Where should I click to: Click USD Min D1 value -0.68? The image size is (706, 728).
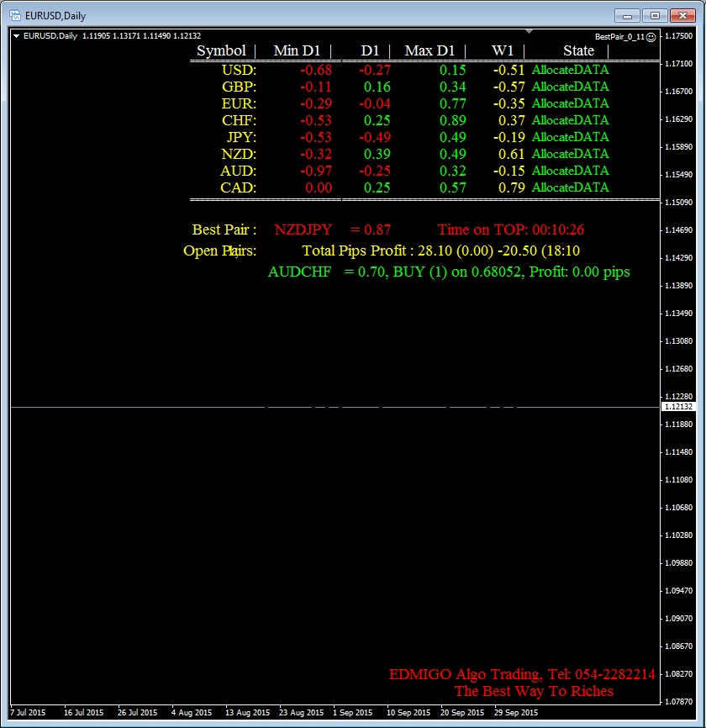(x=316, y=70)
